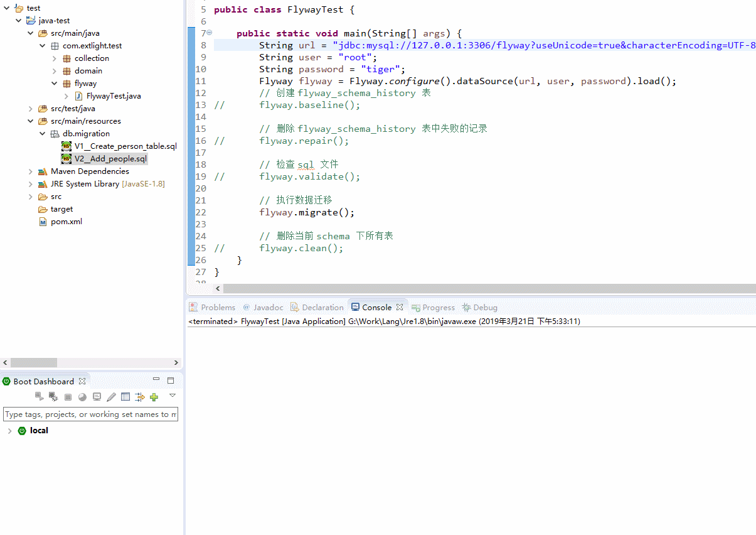Collapse the java-test project node
The image size is (756, 535).
pos(19,20)
